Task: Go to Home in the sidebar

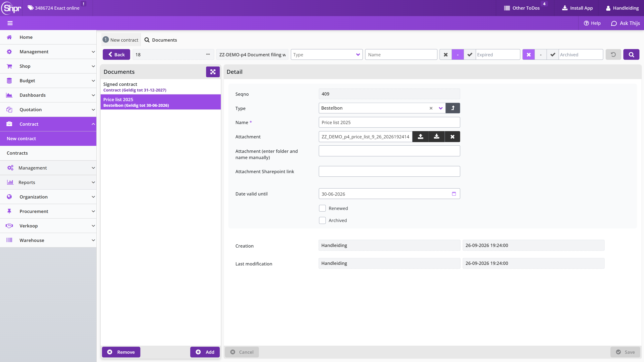Action: [x=48, y=37]
